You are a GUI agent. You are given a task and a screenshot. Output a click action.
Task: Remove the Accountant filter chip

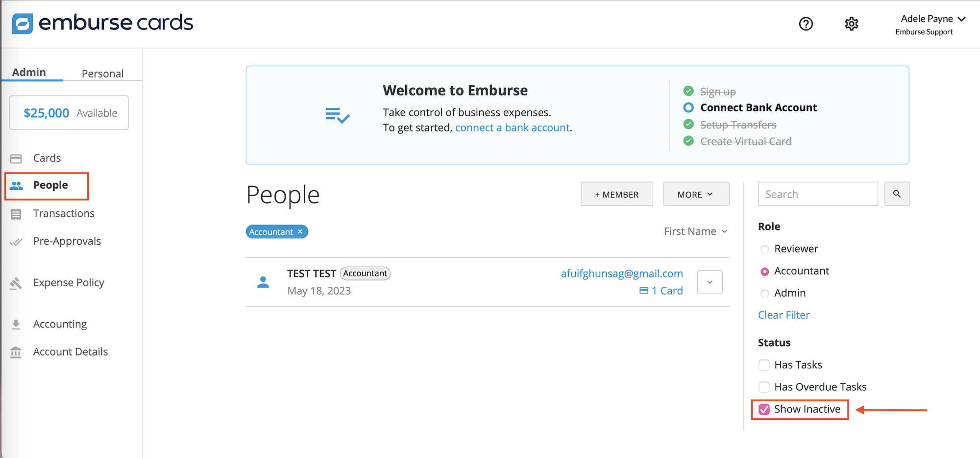300,231
